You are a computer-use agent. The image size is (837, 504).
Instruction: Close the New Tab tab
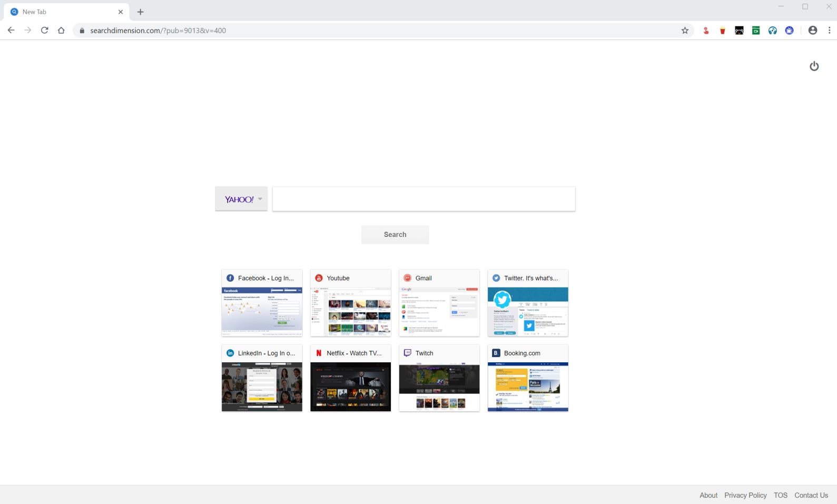coord(121,12)
